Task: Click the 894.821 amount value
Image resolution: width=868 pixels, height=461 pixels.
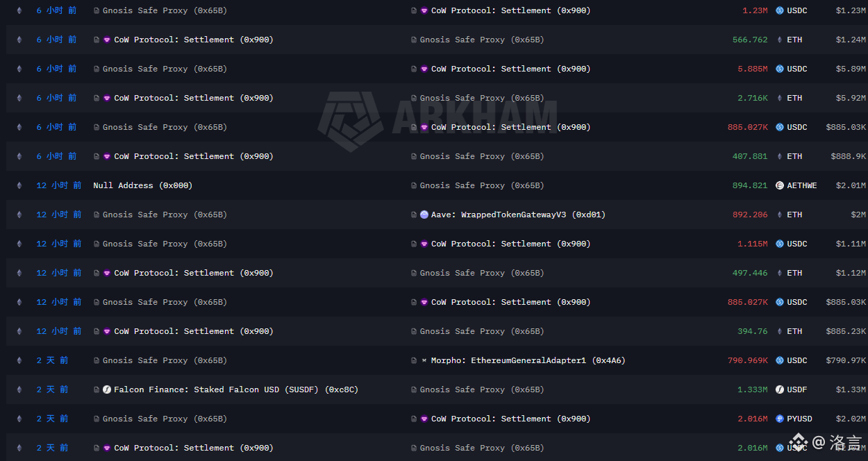Action: coord(750,185)
